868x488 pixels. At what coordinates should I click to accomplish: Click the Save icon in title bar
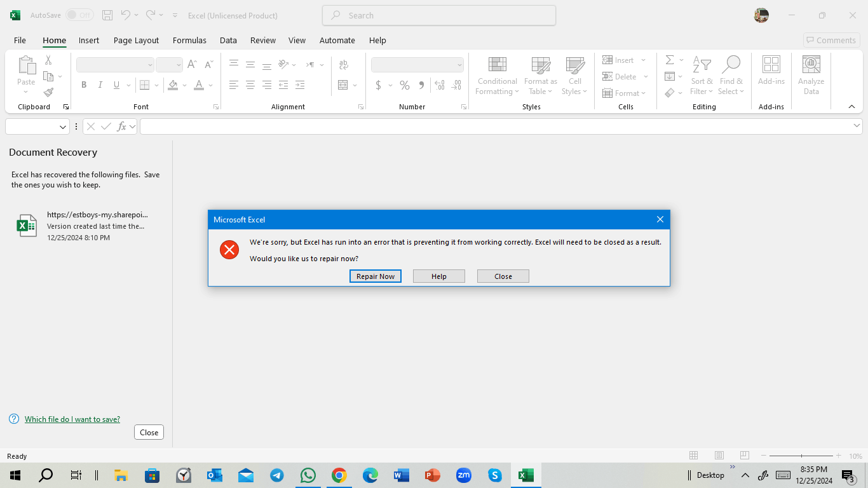tap(107, 15)
